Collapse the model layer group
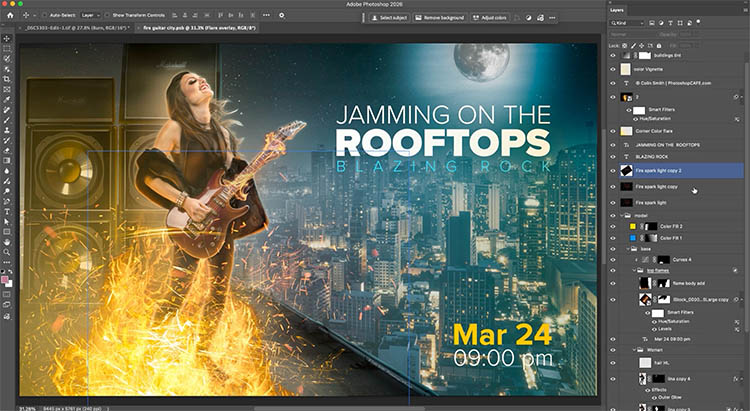The height and width of the screenshot is (411, 750). [x=622, y=216]
